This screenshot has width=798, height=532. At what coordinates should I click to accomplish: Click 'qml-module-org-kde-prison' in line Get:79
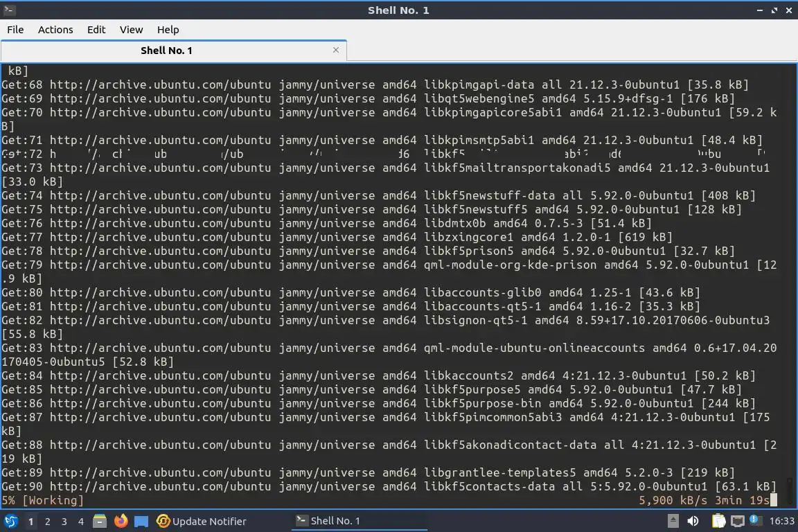click(510, 265)
